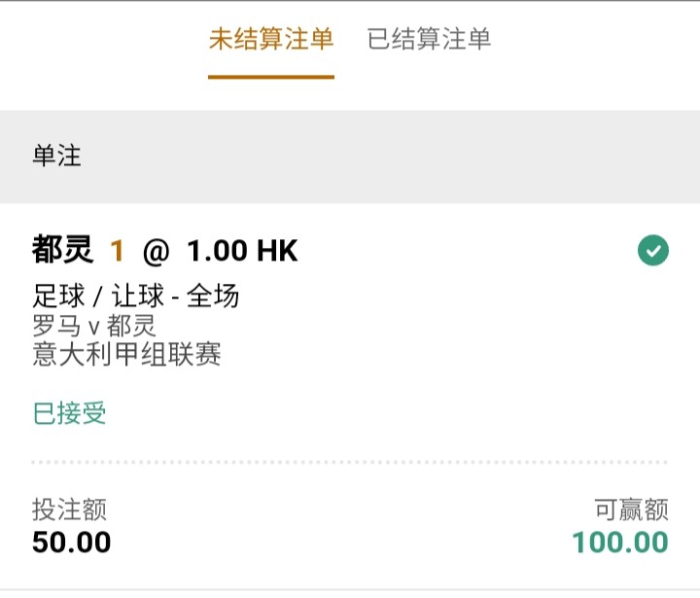
Task: Click the orange underline beneath 未结算注单
Action: [x=271, y=77]
